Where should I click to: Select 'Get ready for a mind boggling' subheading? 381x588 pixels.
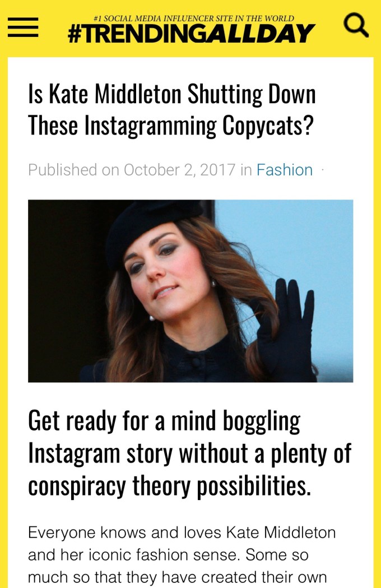tap(164, 422)
